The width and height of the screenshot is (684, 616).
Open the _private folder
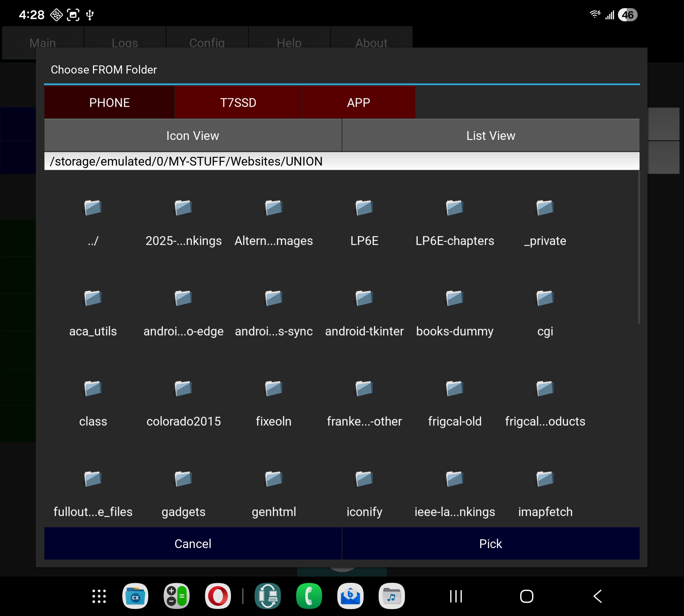[545, 208]
